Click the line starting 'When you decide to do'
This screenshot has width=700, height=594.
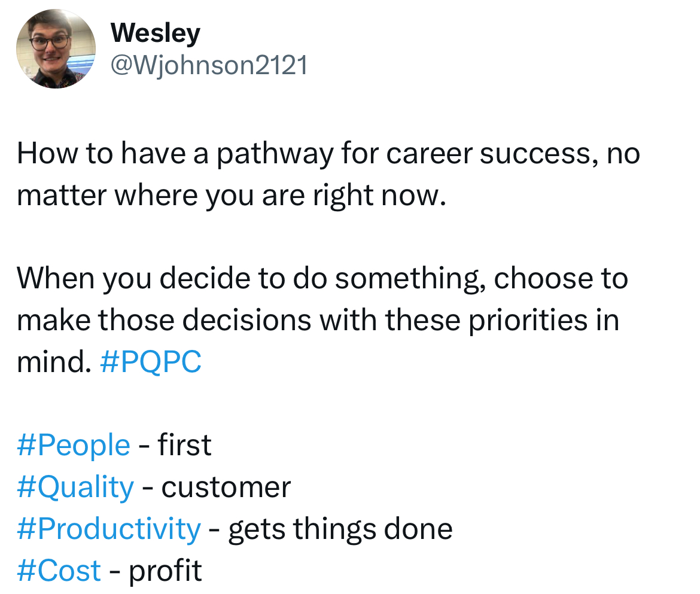point(322,279)
